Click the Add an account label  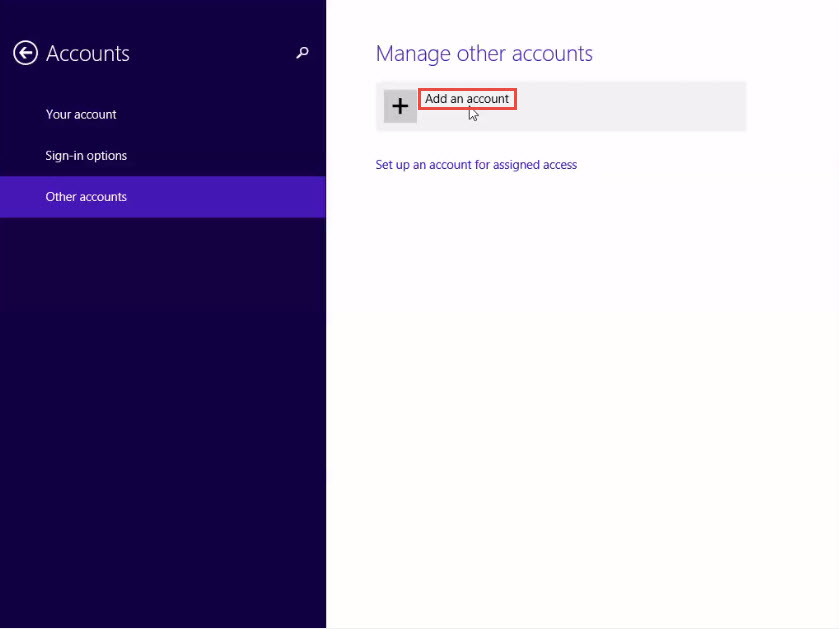(x=467, y=99)
